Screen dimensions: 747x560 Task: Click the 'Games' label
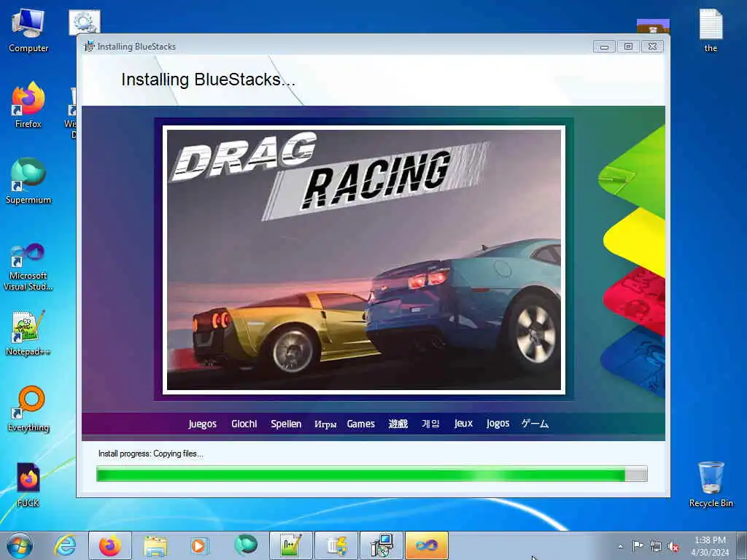(x=360, y=424)
